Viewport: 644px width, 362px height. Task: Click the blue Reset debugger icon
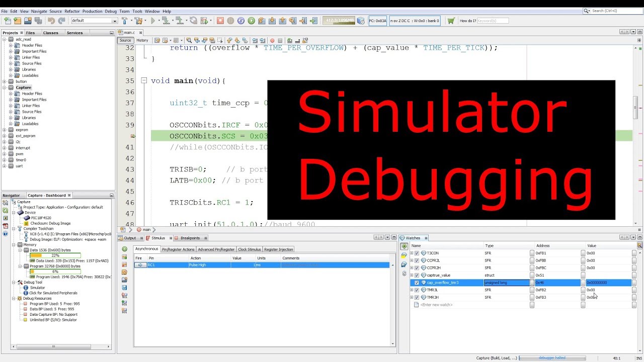click(241, 21)
